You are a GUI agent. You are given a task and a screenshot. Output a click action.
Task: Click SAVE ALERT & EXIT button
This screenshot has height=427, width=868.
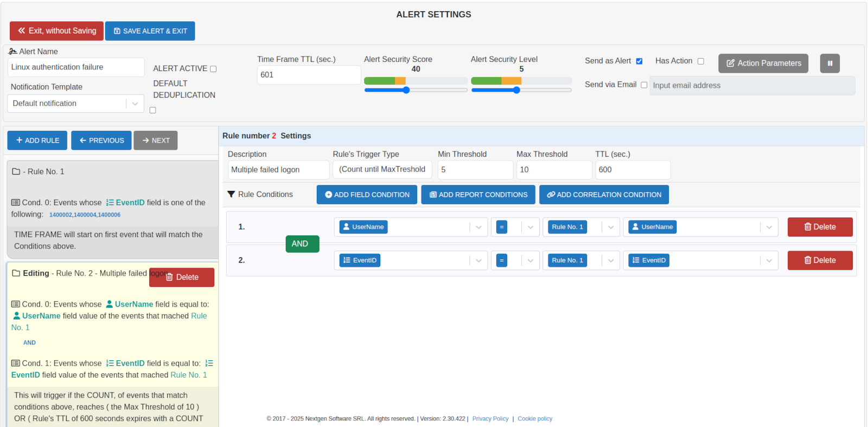tap(150, 31)
